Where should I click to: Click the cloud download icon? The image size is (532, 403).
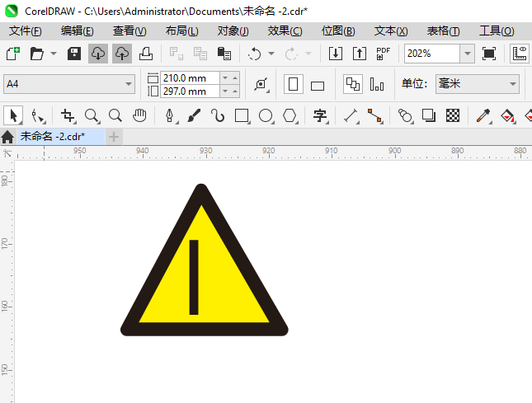coord(98,54)
